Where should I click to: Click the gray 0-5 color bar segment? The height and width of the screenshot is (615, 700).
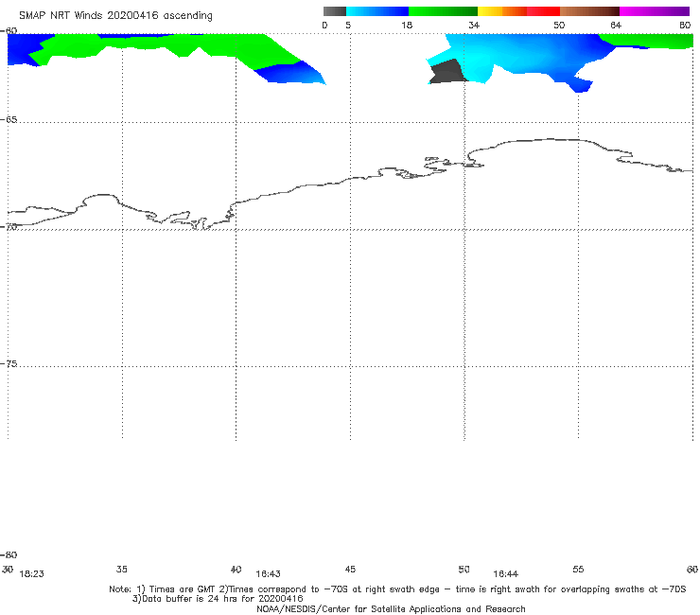335,11
